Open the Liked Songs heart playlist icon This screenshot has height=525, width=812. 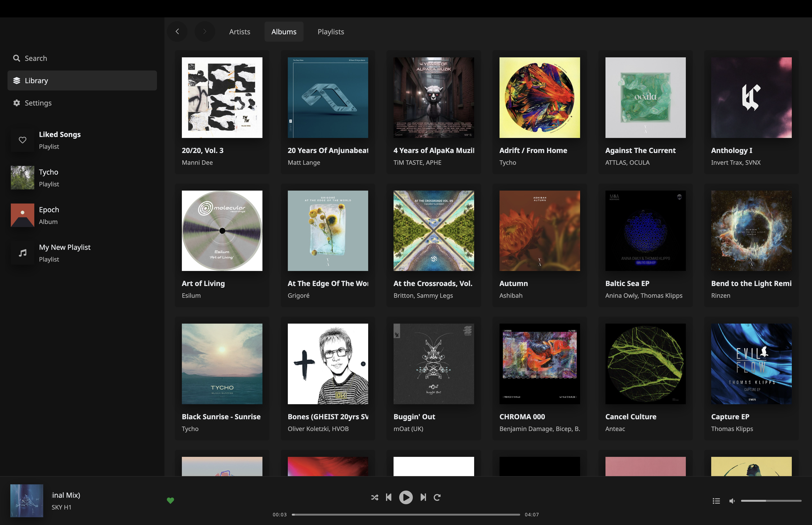point(22,140)
